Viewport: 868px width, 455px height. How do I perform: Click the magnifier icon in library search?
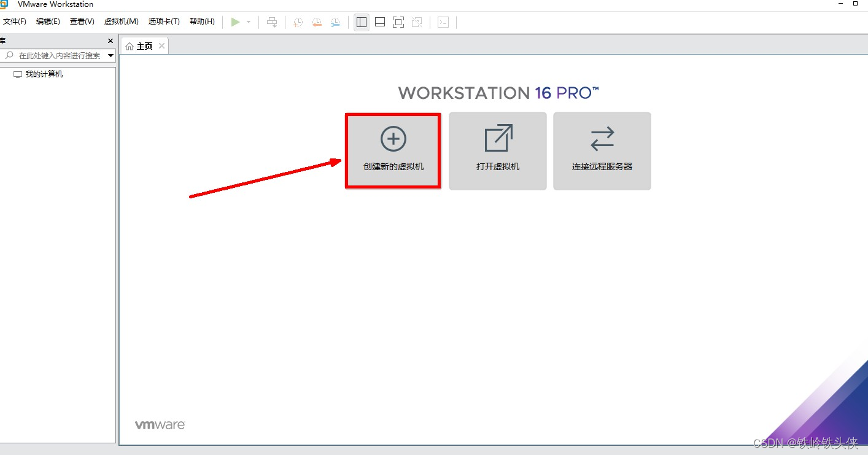(x=9, y=55)
